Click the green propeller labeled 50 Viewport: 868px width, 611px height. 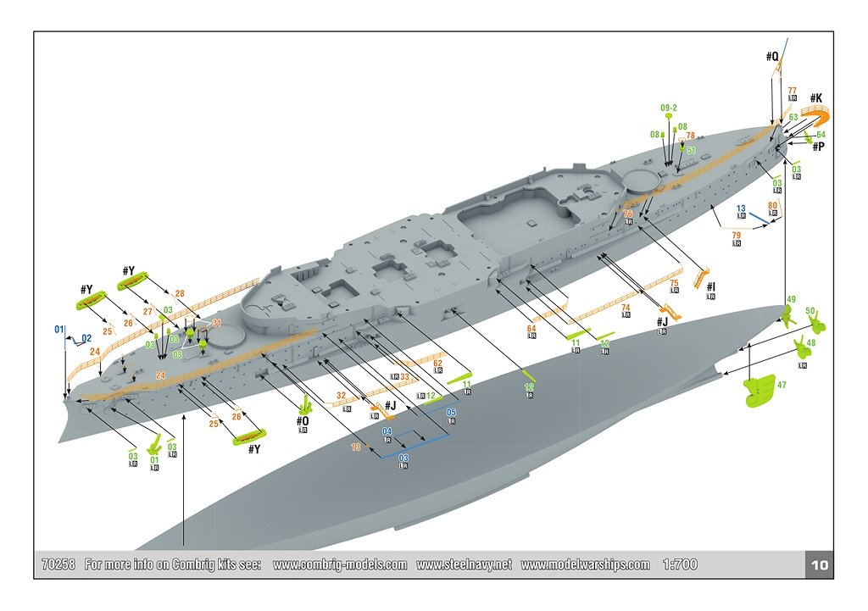816,323
